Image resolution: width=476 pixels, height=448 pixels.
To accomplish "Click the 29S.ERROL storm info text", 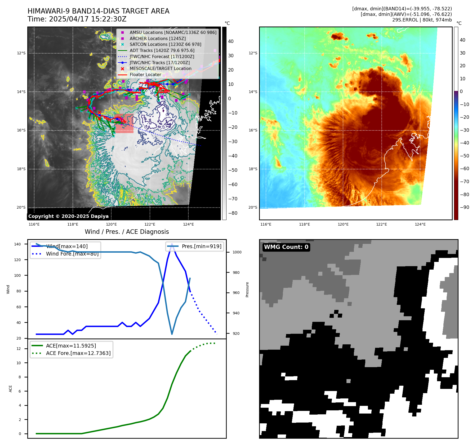I will [422, 20].
